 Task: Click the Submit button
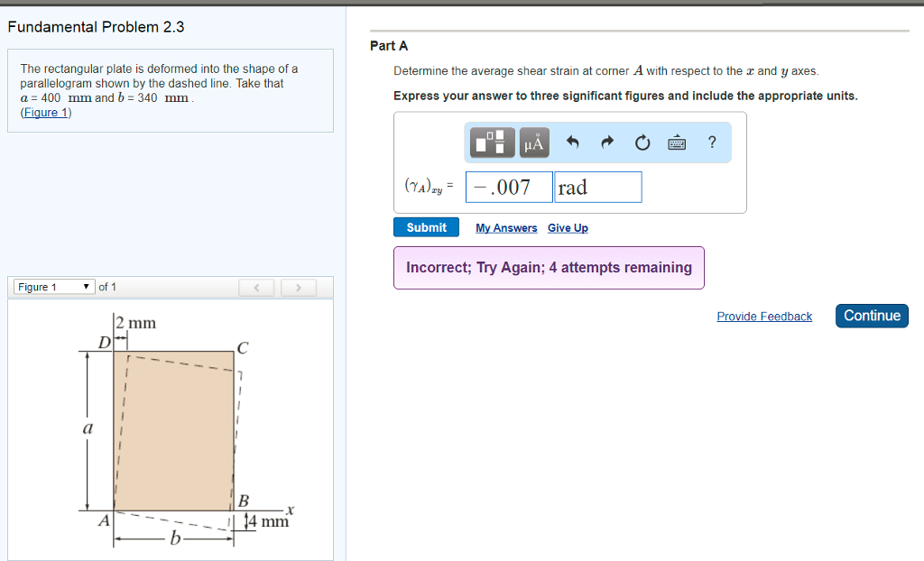pos(426,226)
